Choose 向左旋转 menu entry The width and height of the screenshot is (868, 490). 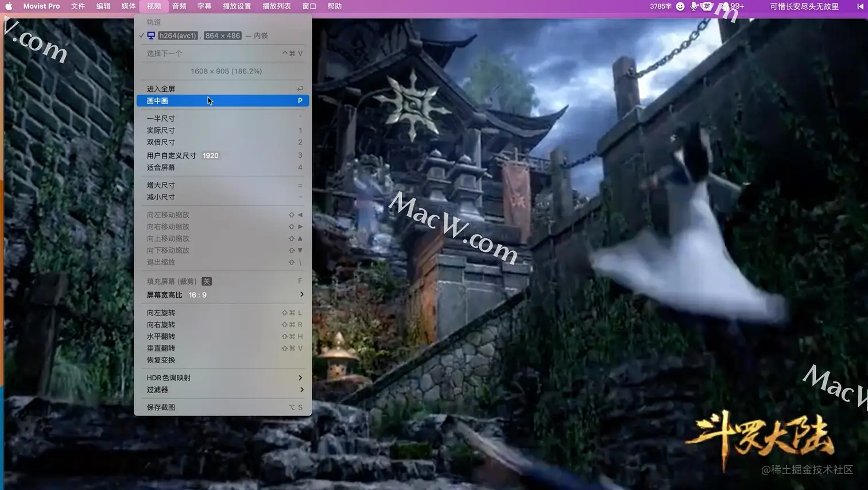[223, 313]
